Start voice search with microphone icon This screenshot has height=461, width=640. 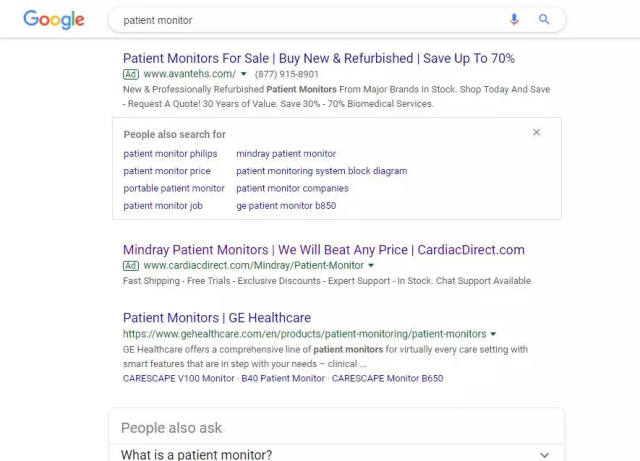[x=515, y=20]
